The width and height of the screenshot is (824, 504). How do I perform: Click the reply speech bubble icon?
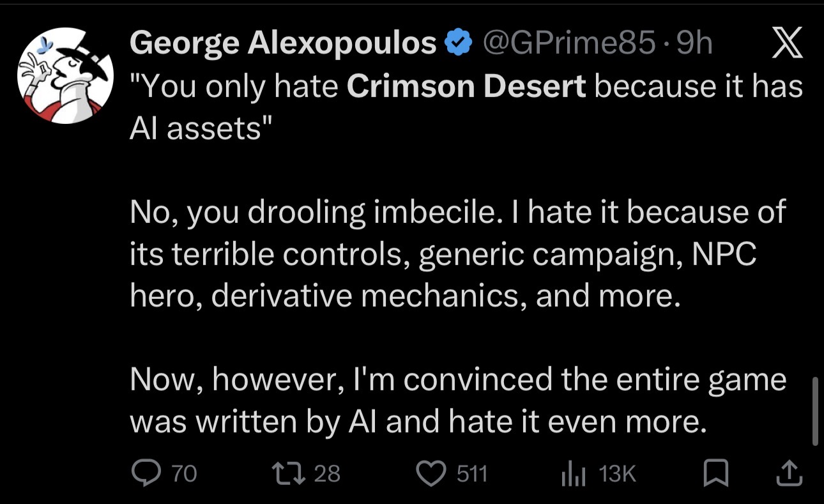tap(148, 473)
